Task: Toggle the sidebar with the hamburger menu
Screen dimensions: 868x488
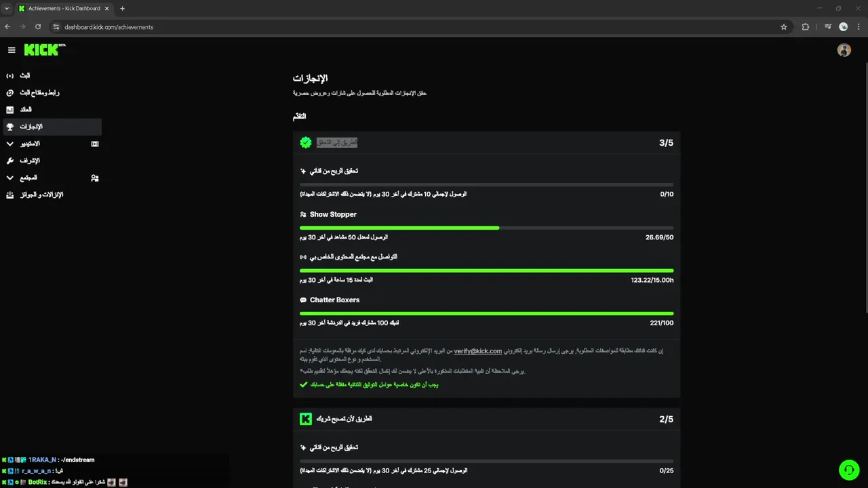Action: pyautogui.click(x=12, y=49)
